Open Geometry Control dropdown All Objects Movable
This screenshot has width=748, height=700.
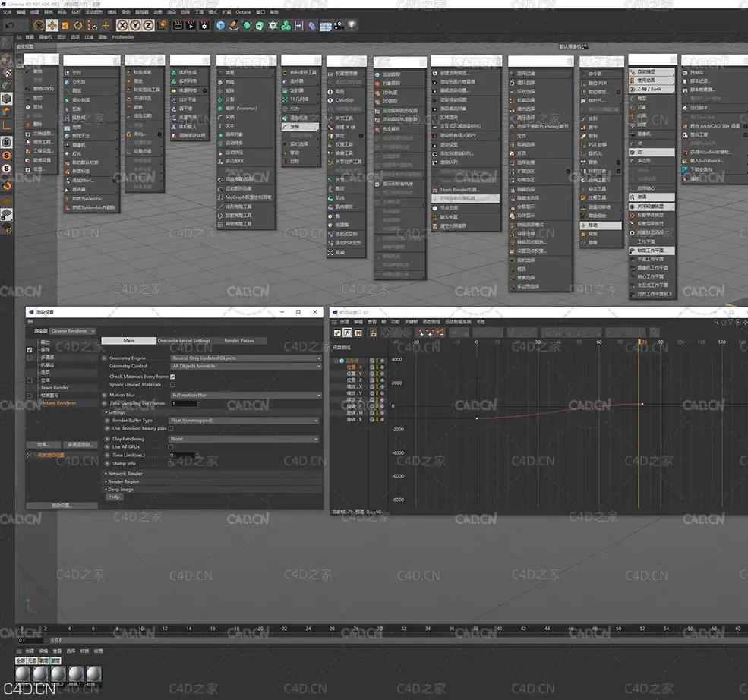click(x=246, y=366)
